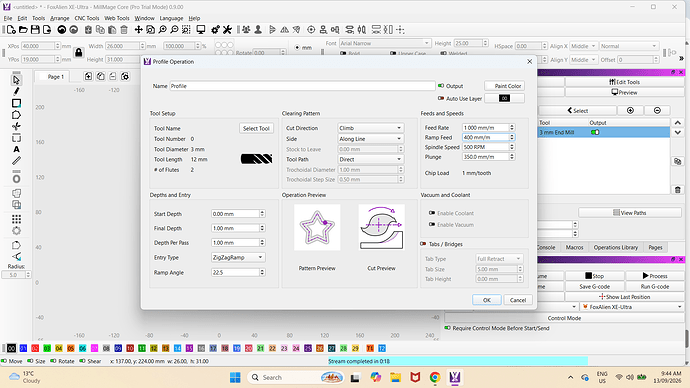690x388 pixels.
Task: Click the Page settings gear icon beside the Page 1 tab
Action: click(x=125, y=76)
